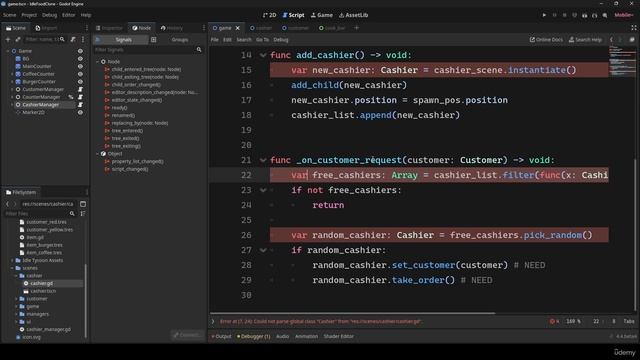Instantiate child scene via link icon
This screenshot has height=360, width=640.
pos(18,39)
